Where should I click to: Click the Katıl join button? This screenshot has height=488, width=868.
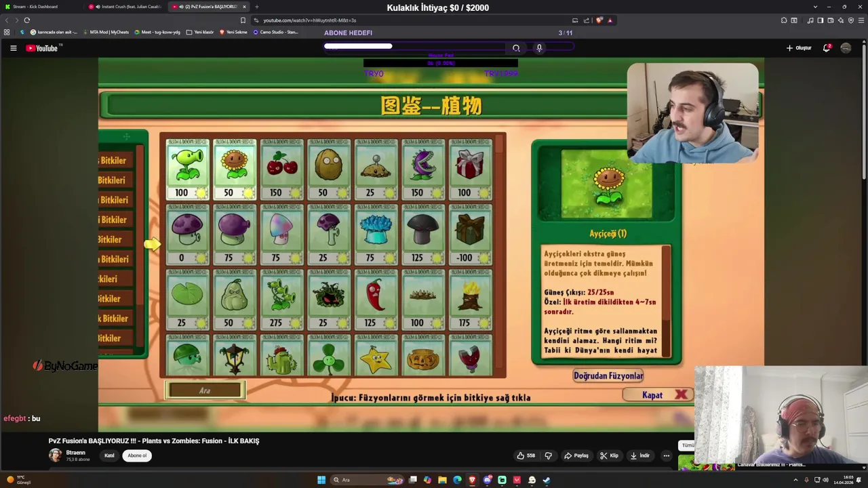coord(109,455)
